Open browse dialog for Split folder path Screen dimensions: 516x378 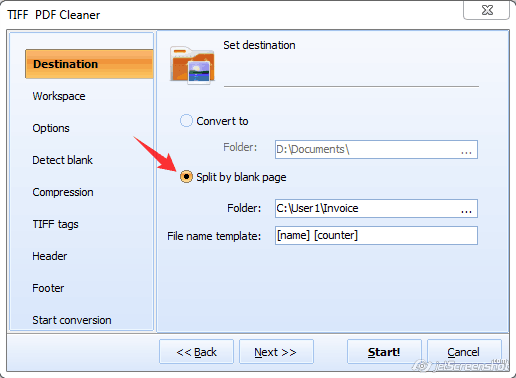pos(466,209)
